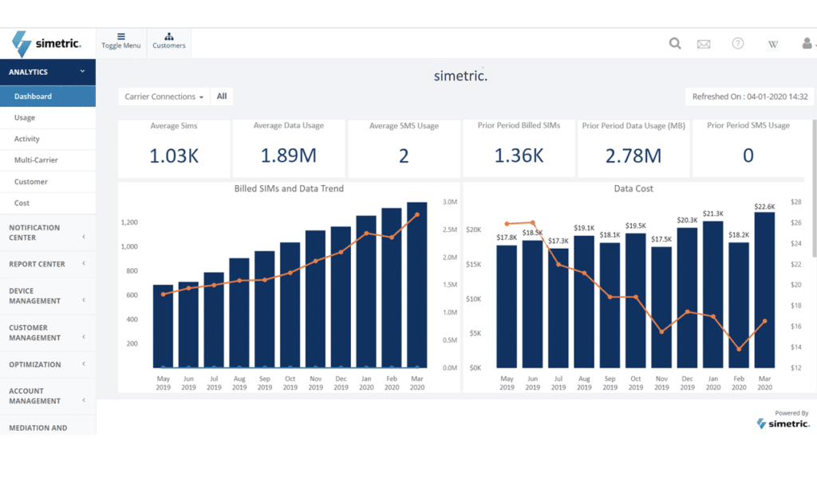817x504 pixels.
Task: Click the $17.8K bar in Data Cost chart
Action: 507,307
